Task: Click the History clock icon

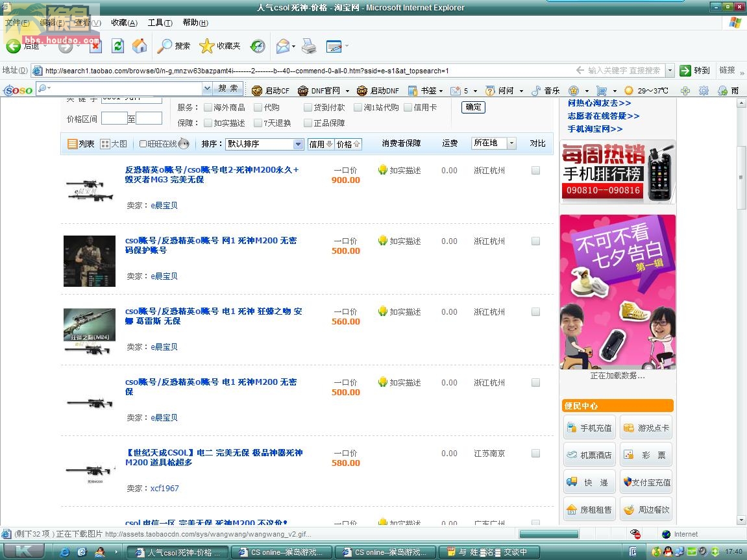Action: (258, 45)
